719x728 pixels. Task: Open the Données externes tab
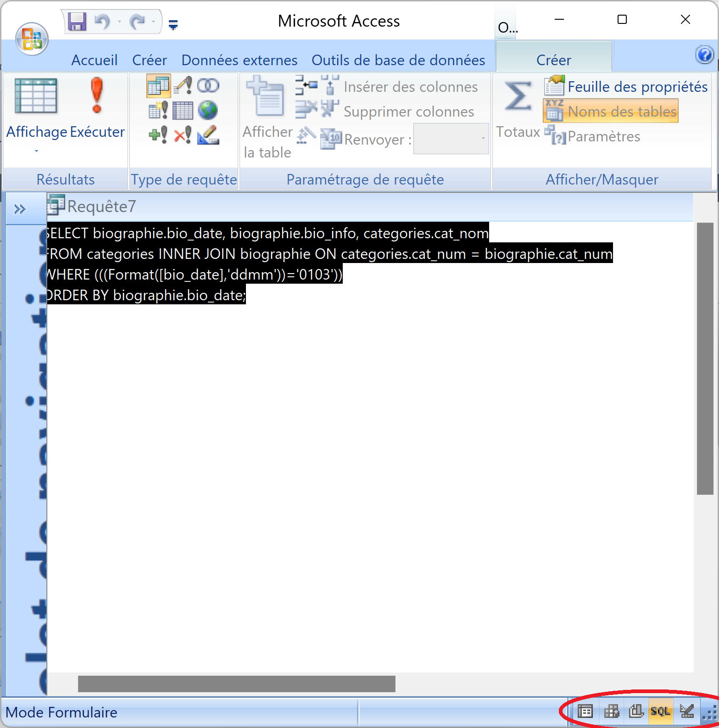click(x=240, y=60)
